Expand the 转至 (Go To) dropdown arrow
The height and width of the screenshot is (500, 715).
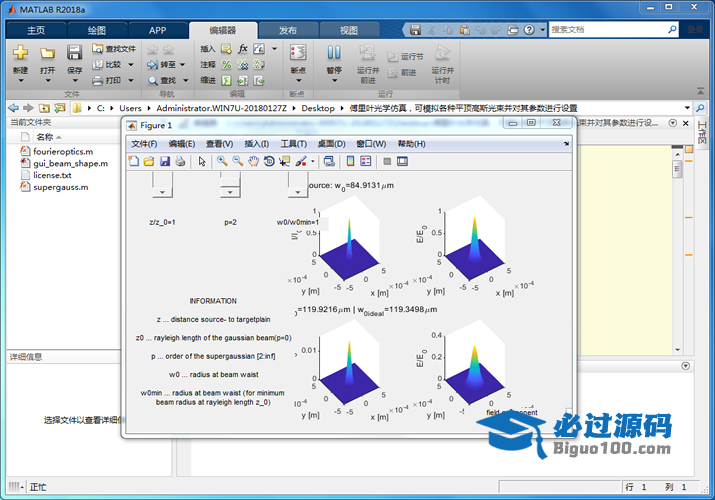click(x=183, y=65)
